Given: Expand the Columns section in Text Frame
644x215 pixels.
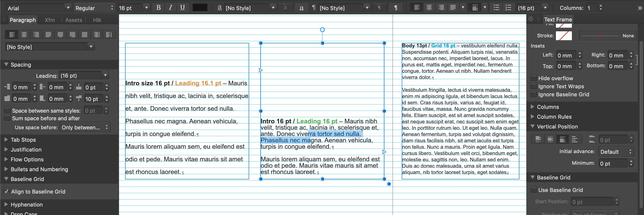Looking at the screenshot, I should point(533,107).
